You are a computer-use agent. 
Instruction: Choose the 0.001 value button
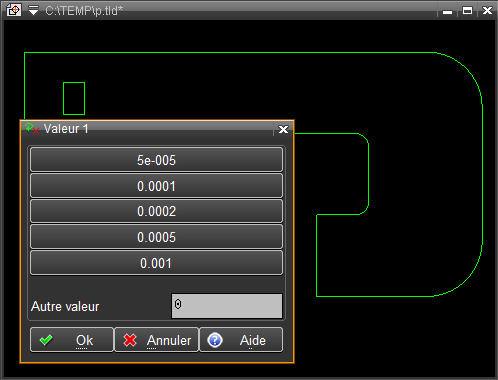pos(156,263)
